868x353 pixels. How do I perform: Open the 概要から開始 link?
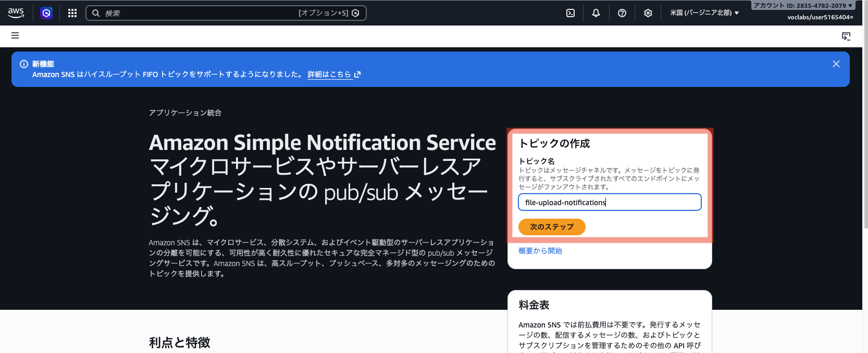(x=540, y=251)
